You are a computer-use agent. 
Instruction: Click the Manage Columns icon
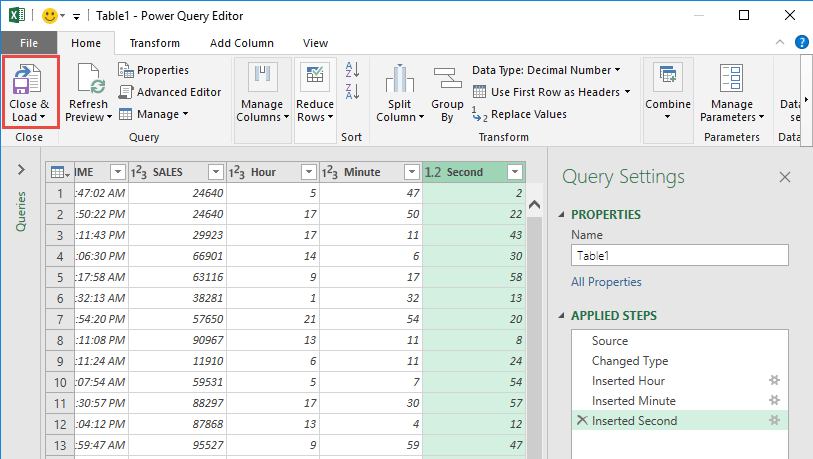tap(262, 77)
